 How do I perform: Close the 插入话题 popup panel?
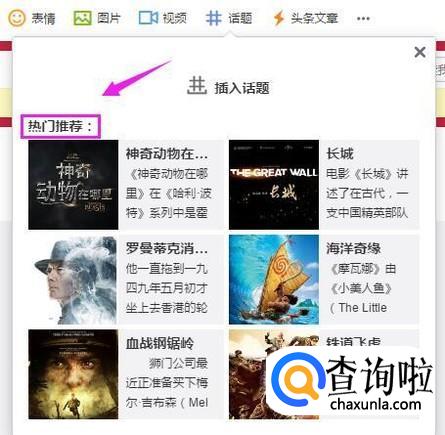pos(420,52)
